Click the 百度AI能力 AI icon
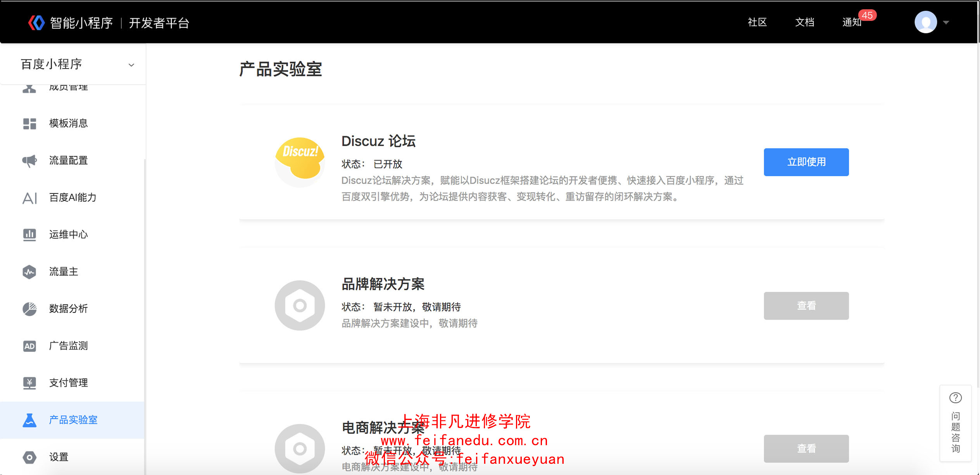 29,198
